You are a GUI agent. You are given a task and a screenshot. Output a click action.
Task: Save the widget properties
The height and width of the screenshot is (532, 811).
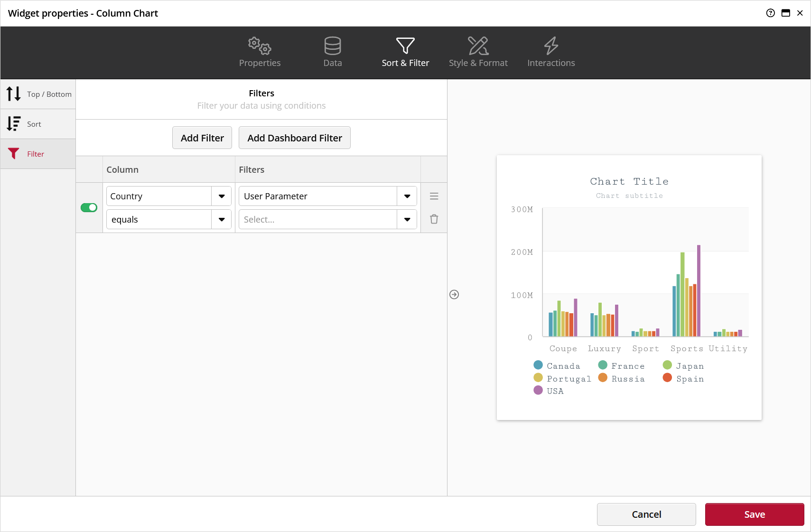tap(755, 514)
